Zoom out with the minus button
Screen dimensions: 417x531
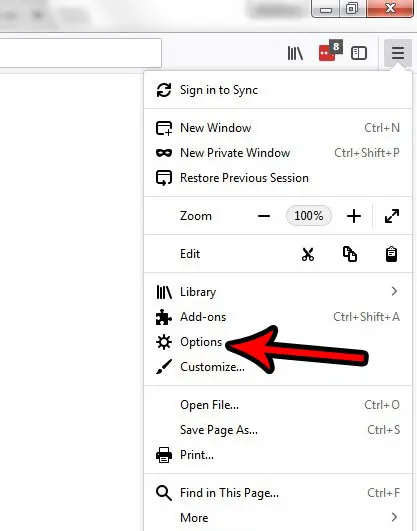(264, 216)
